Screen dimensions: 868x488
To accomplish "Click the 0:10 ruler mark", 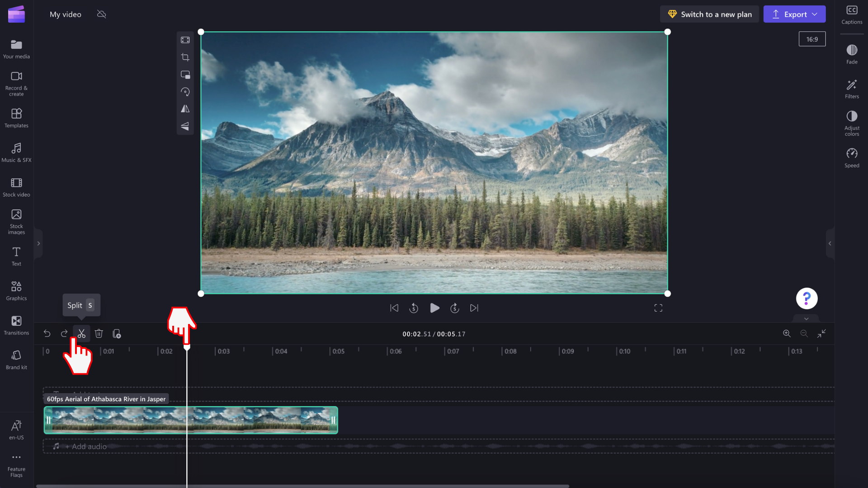I will [x=624, y=351].
